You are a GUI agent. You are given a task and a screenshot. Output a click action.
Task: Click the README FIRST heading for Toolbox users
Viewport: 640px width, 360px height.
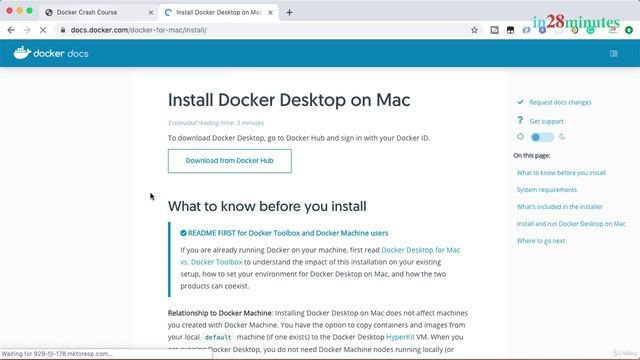288,233
